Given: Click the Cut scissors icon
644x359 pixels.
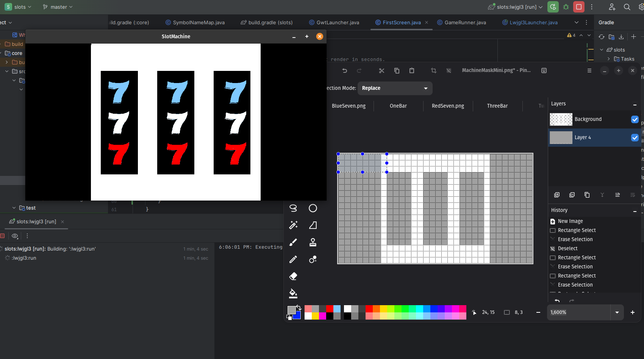Looking at the screenshot, I should [x=381, y=71].
